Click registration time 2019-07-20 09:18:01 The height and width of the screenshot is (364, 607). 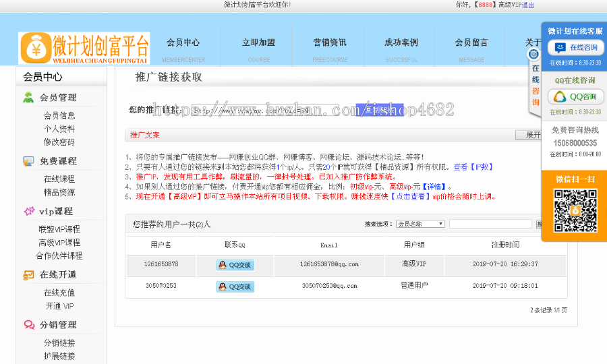(505, 286)
